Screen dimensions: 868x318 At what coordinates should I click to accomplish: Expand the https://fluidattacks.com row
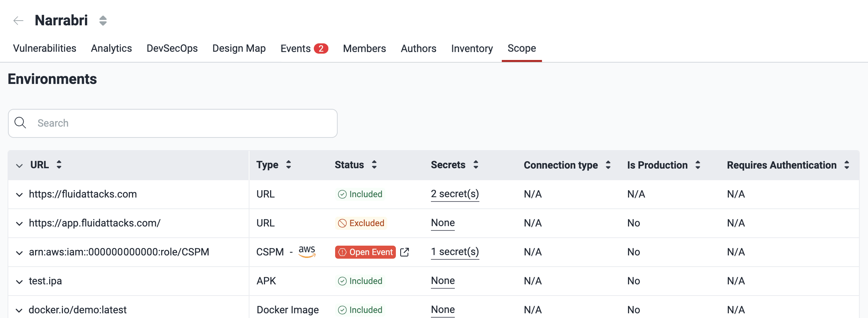(x=19, y=195)
